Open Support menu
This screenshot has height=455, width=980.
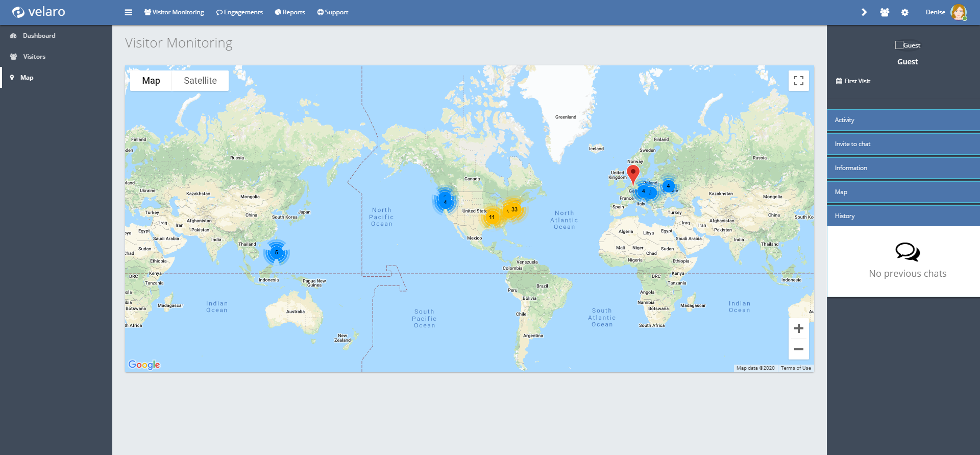333,12
